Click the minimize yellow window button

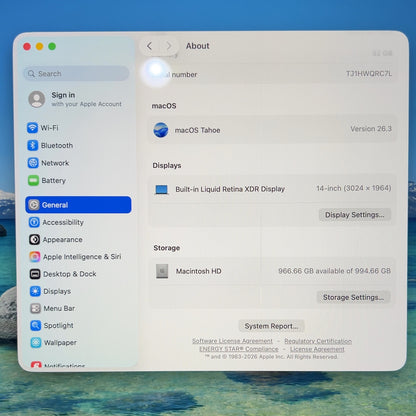(x=39, y=46)
